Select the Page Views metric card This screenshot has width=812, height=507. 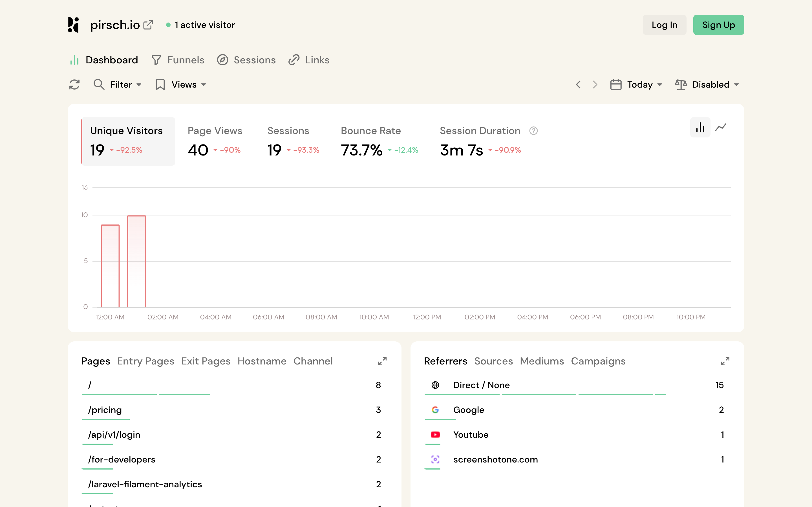click(215, 141)
